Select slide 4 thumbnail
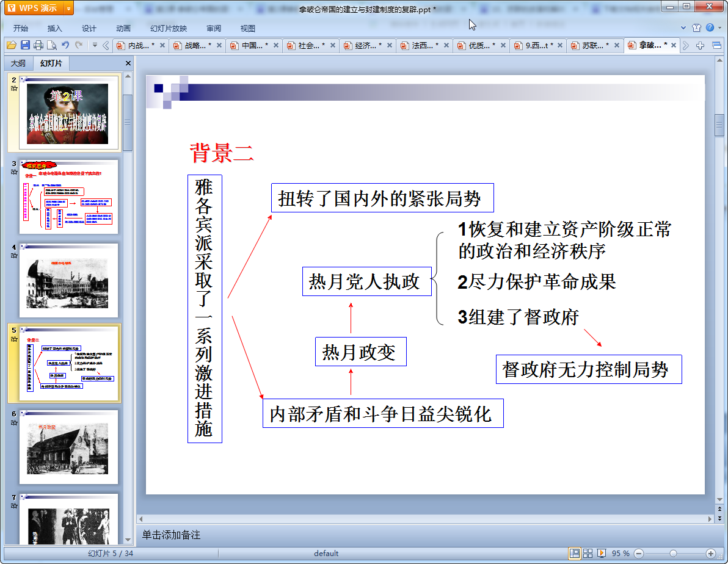The height and width of the screenshot is (564, 728). 68,280
